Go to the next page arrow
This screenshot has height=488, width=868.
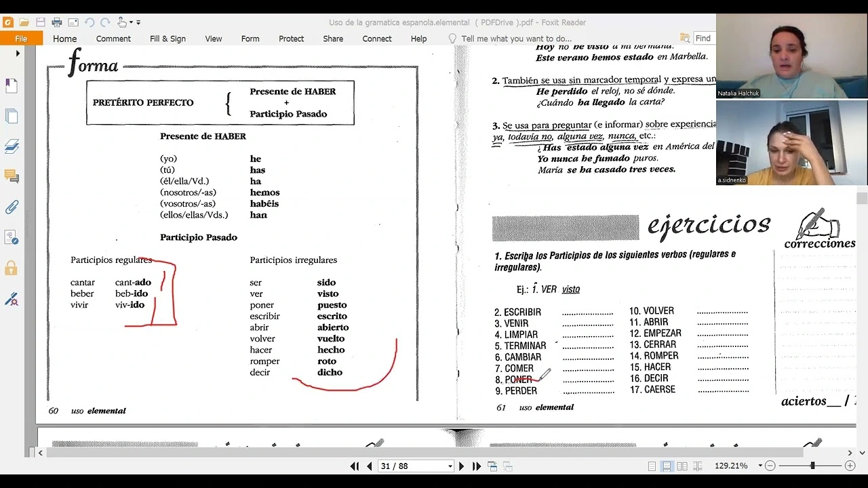point(462,466)
